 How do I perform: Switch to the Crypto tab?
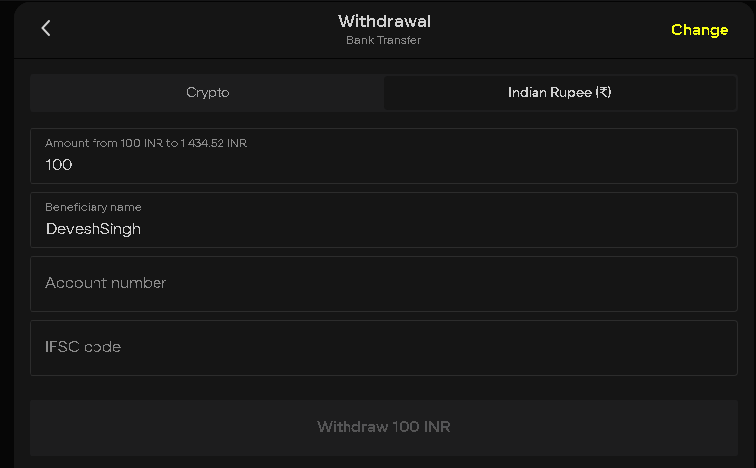point(207,93)
